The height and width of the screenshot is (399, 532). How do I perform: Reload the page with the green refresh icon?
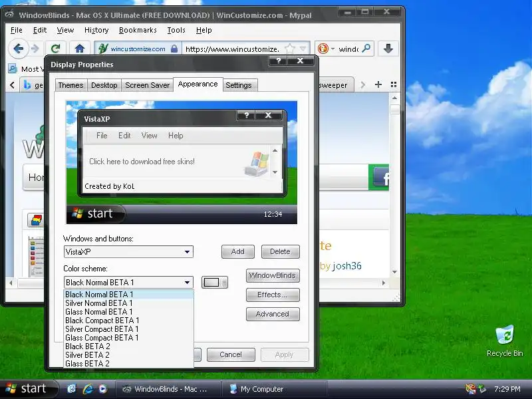pos(56,49)
